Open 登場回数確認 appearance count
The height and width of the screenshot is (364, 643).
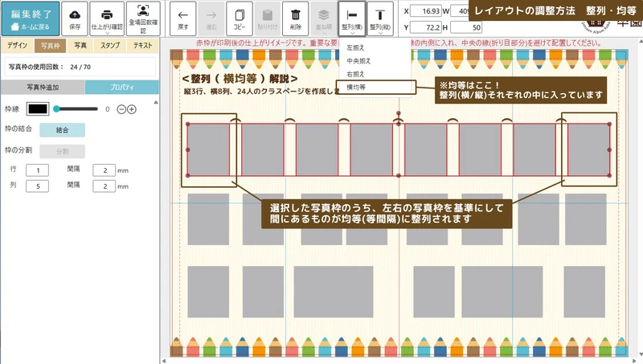pyautogui.click(x=143, y=18)
